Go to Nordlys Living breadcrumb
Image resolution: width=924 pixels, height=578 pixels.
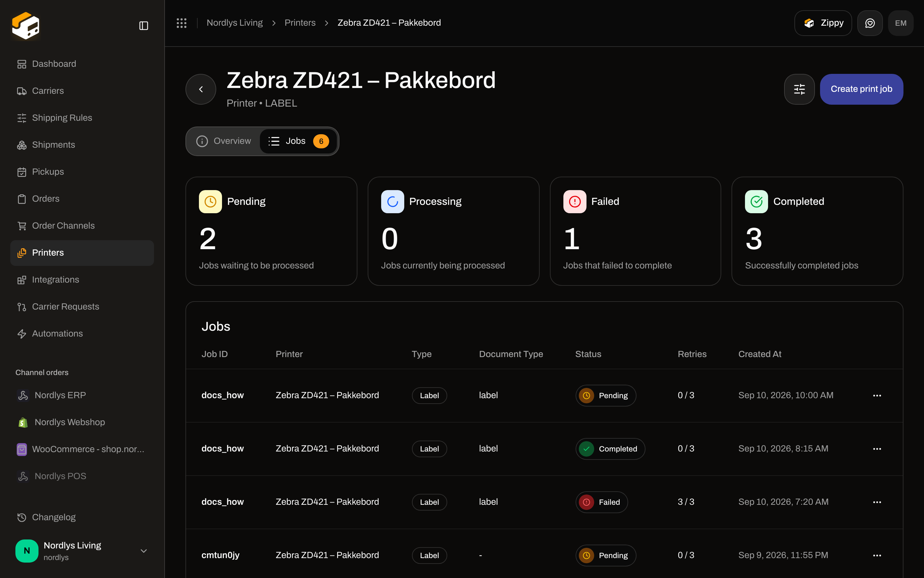(235, 23)
